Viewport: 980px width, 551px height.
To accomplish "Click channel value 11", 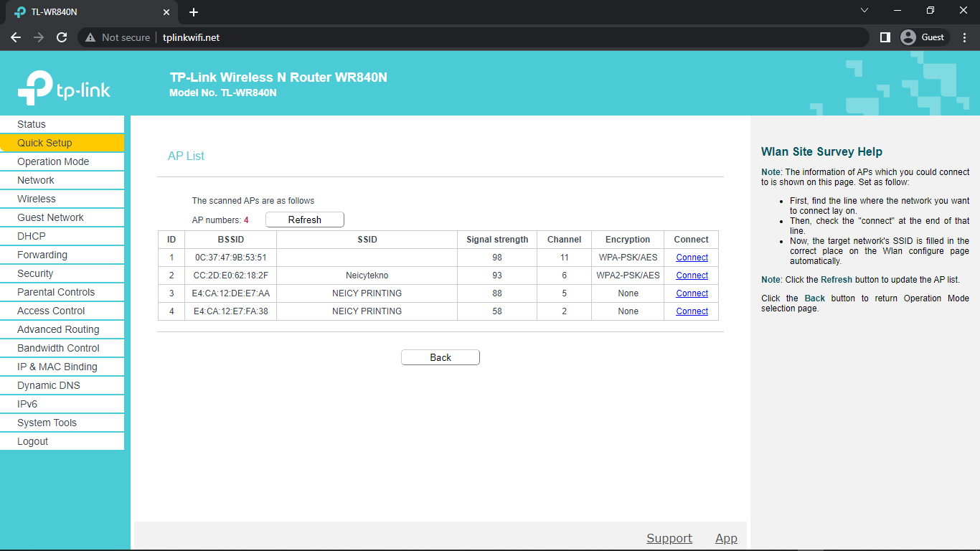I will point(565,258).
